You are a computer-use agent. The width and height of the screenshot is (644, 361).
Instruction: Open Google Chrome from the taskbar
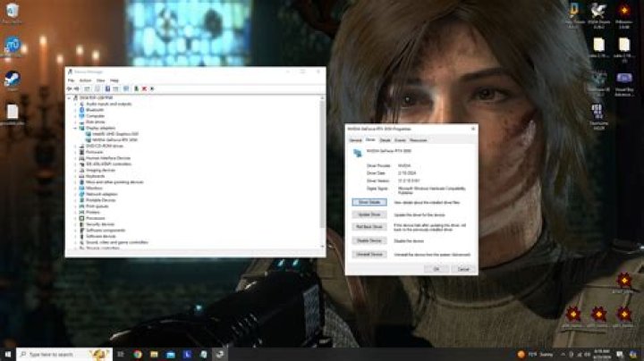[138, 354]
